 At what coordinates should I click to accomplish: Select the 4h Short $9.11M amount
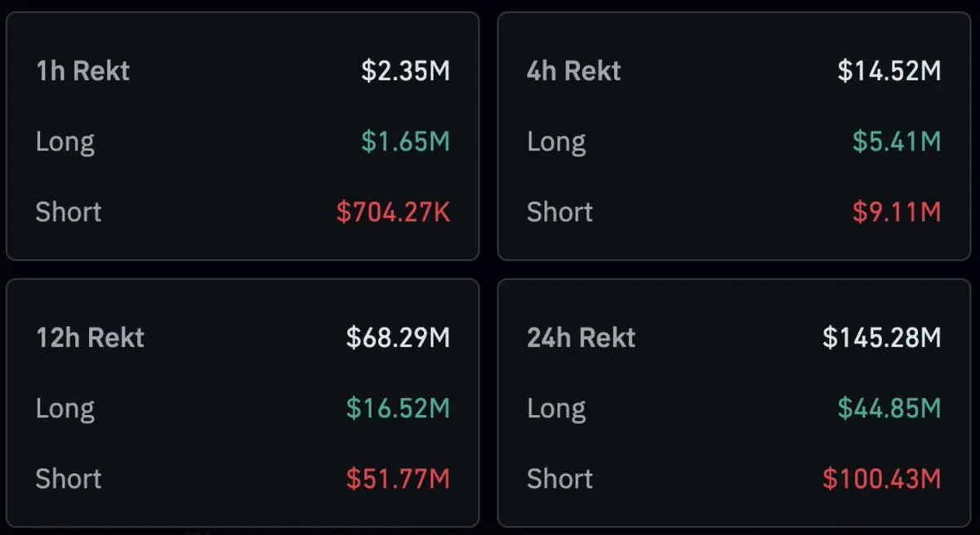click(897, 212)
